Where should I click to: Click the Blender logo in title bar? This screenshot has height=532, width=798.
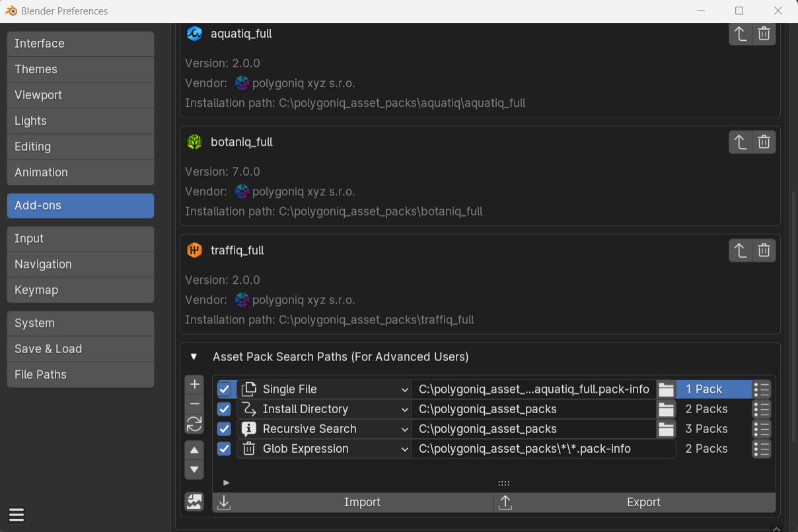point(11,11)
